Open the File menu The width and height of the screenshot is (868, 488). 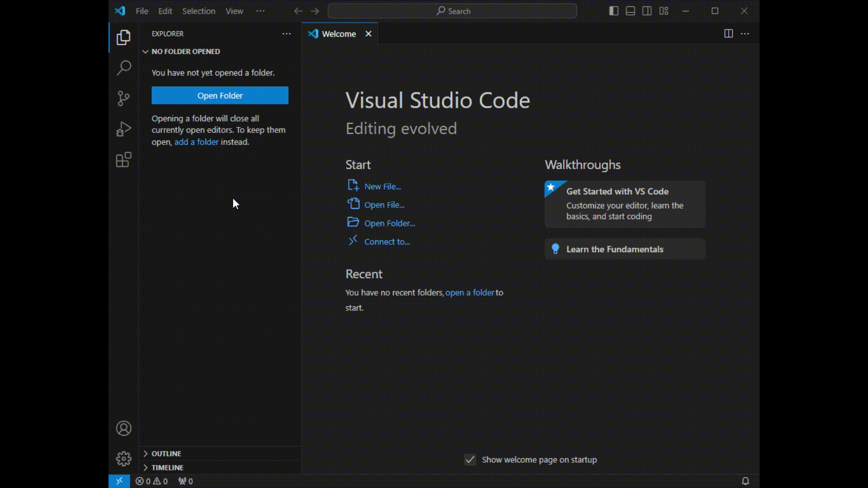point(142,11)
